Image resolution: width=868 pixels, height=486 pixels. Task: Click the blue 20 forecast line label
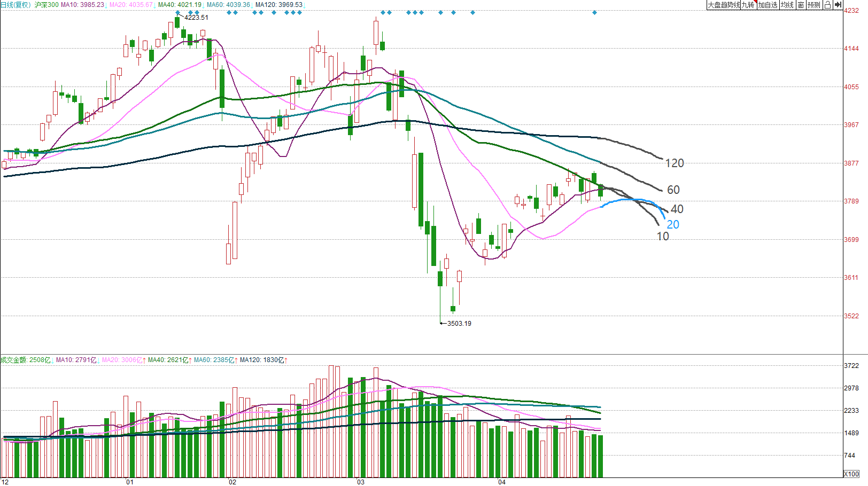(673, 225)
